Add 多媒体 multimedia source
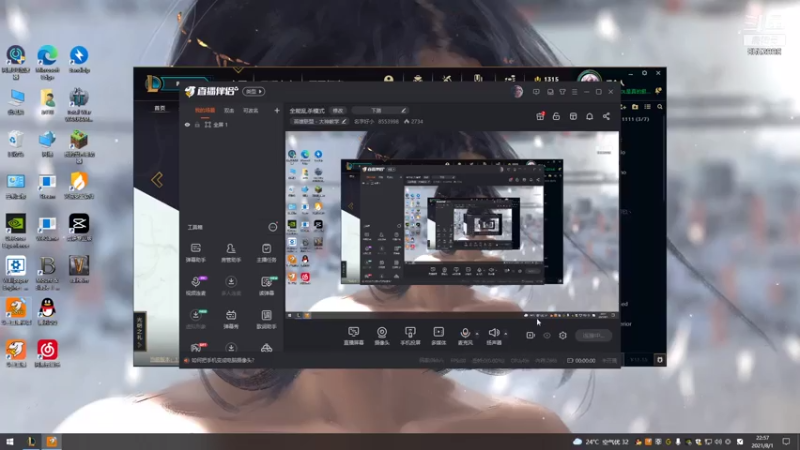This screenshot has width=800, height=450. pos(439,336)
